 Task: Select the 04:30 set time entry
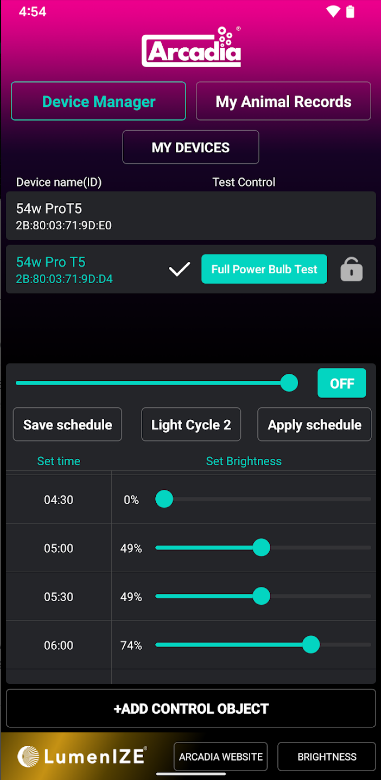coord(59,499)
